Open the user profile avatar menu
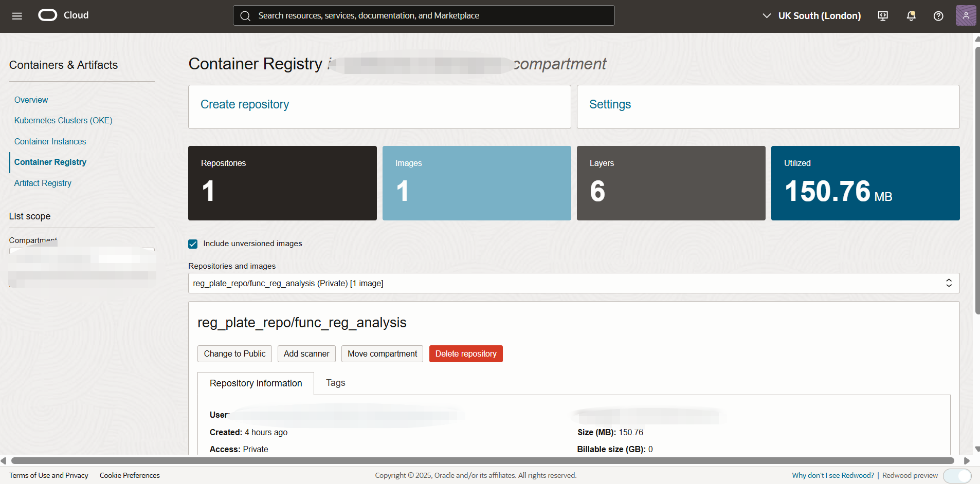The width and height of the screenshot is (980, 484). click(966, 15)
